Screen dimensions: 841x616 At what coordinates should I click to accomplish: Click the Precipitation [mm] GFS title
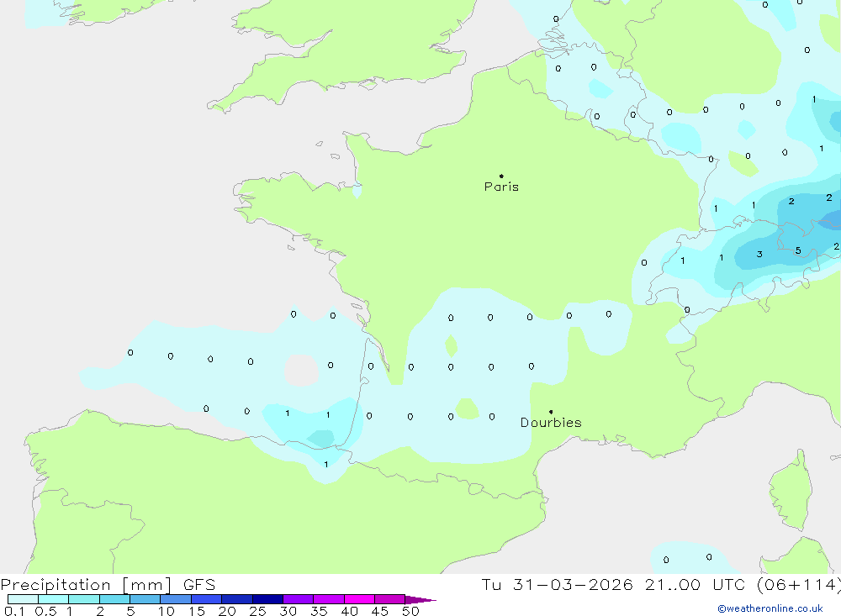108,584
